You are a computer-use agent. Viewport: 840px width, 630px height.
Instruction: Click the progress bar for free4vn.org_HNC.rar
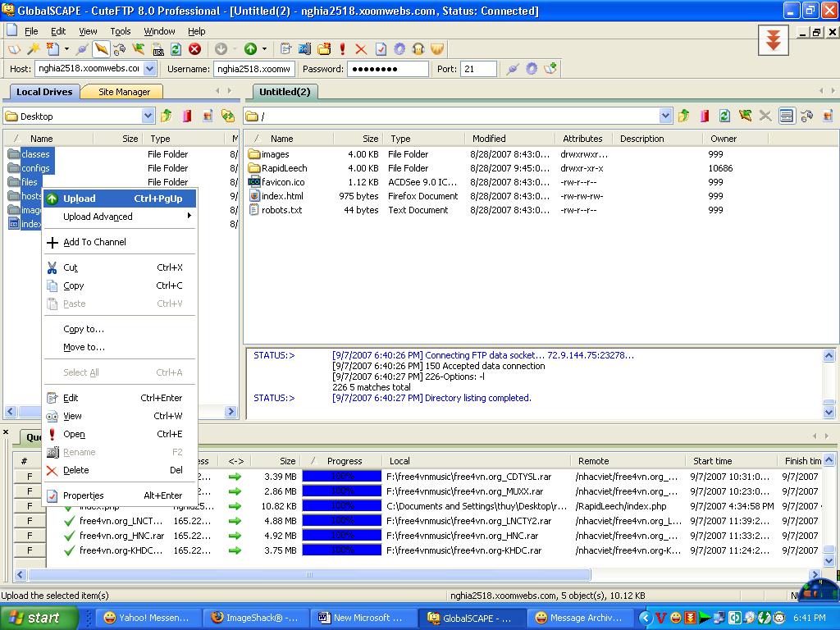(x=342, y=536)
